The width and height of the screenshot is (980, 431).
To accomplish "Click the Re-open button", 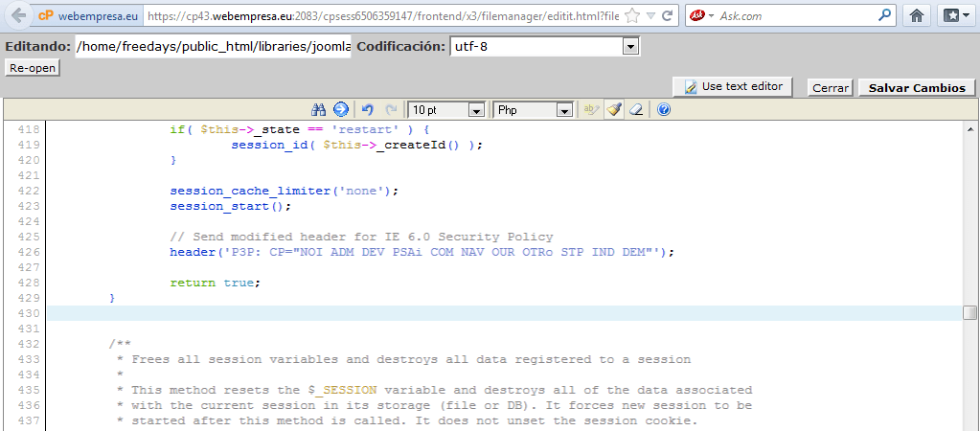I will [x=33, y=68].
